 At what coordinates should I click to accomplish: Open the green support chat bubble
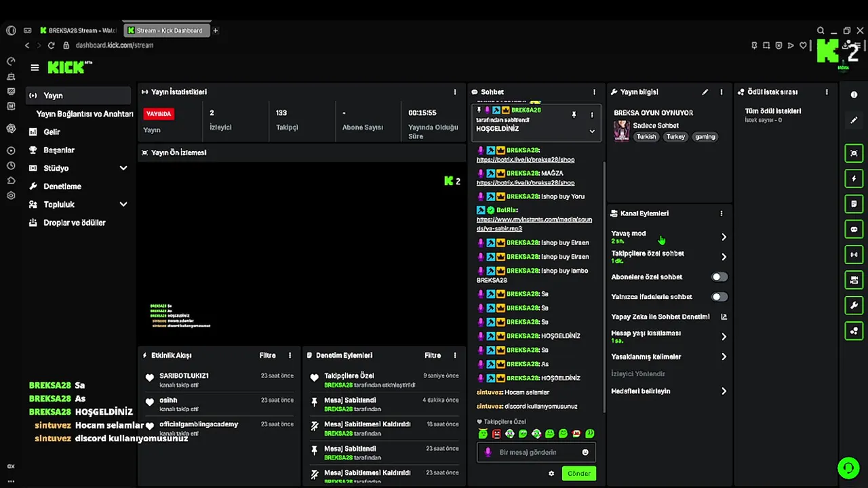point(848,468)
